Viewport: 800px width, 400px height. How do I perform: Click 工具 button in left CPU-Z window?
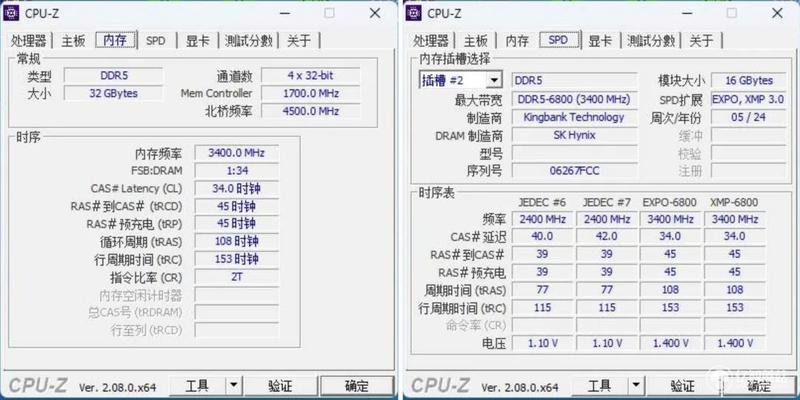(x=197, y=386)
